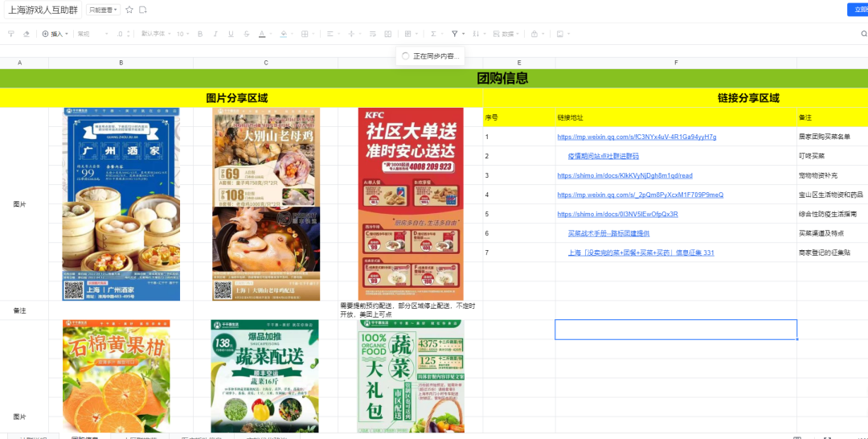The image size is (868, 439).
Task: Open the 只能查看 permission dropdown
Action: (x=104, y=10)
